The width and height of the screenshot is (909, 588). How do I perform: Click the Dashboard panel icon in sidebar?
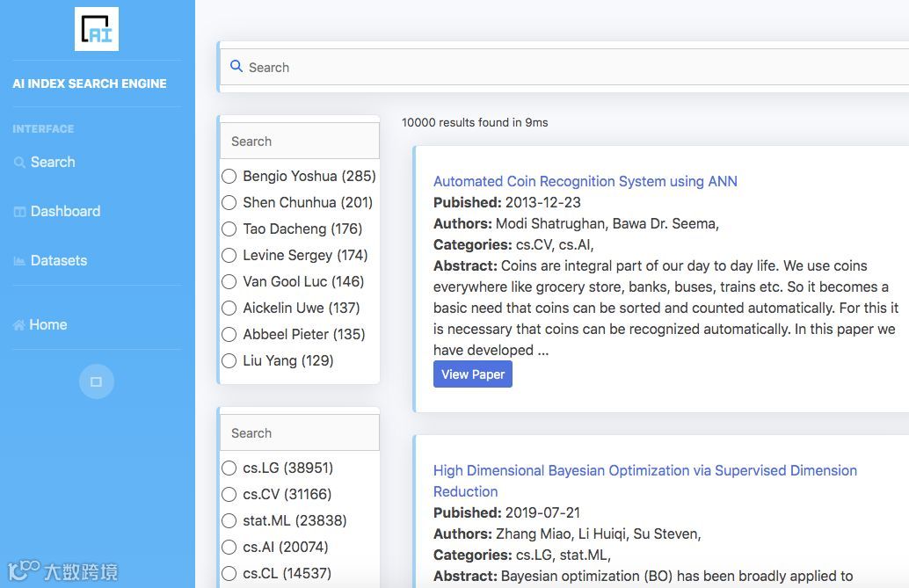[19, 212]
